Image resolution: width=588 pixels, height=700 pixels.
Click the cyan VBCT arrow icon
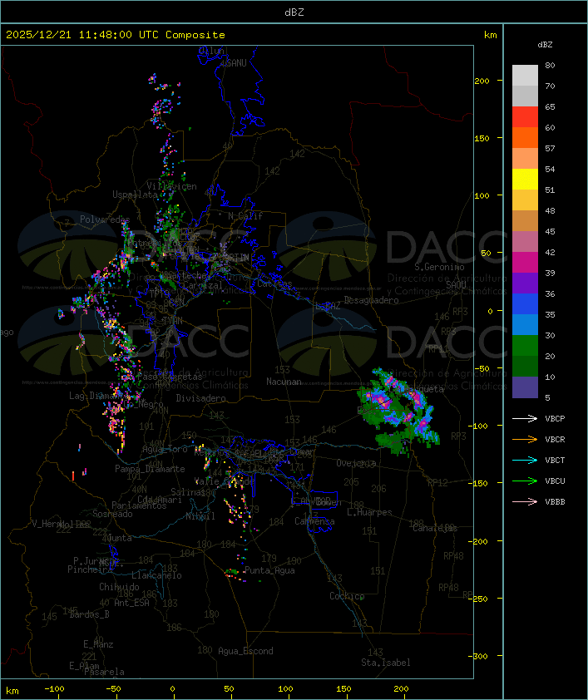pos(525,460)
